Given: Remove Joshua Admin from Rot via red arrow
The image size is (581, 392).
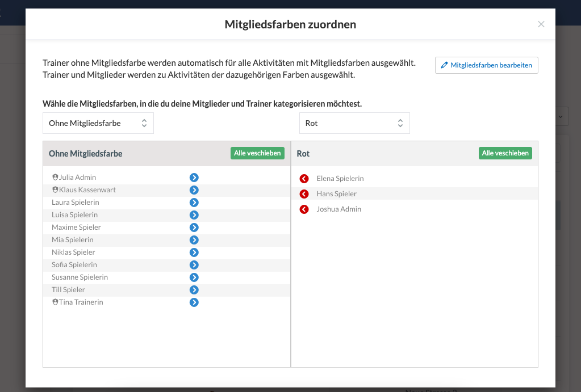Looking at the screenshot, I should [x=304, y=209].
